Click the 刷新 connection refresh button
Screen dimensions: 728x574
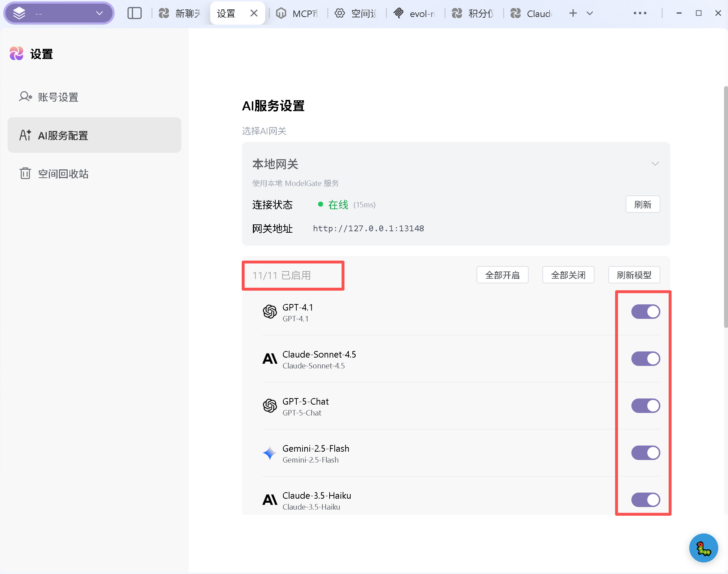pos(643,204)
